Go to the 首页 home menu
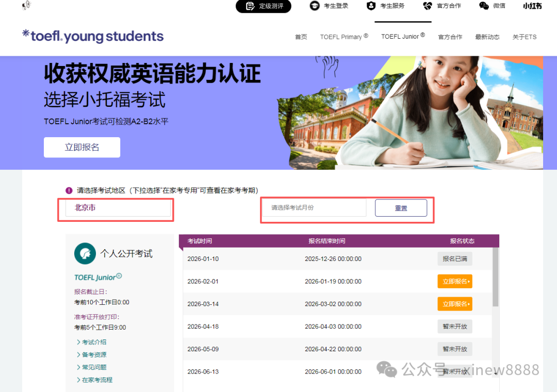The image size is (557, 392). point(301,37)
